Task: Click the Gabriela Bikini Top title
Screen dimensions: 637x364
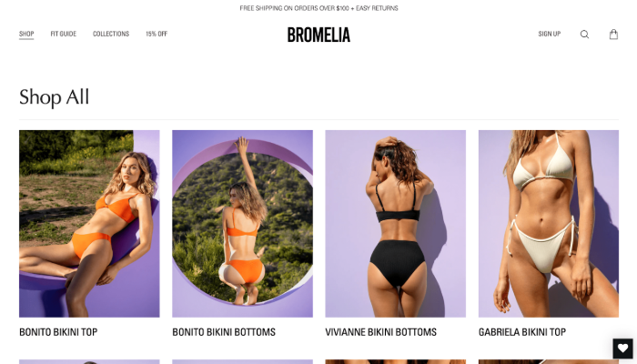Action: tap(522, 332)
